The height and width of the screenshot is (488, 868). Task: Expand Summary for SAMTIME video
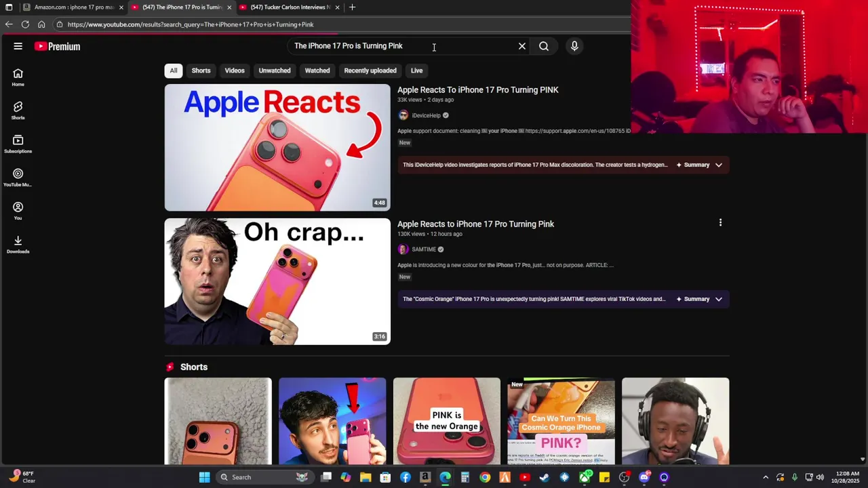tap(700, 299)
